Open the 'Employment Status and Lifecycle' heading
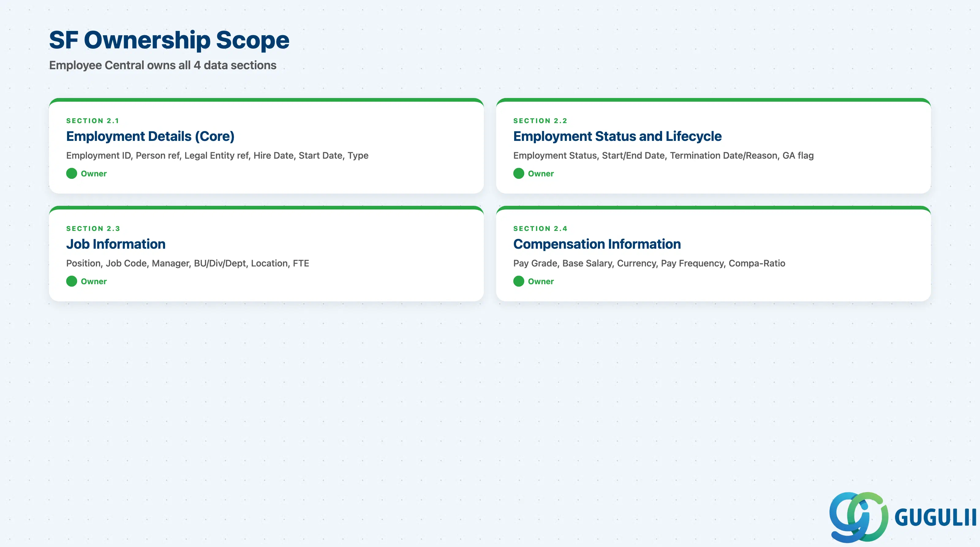 [617, 137]
